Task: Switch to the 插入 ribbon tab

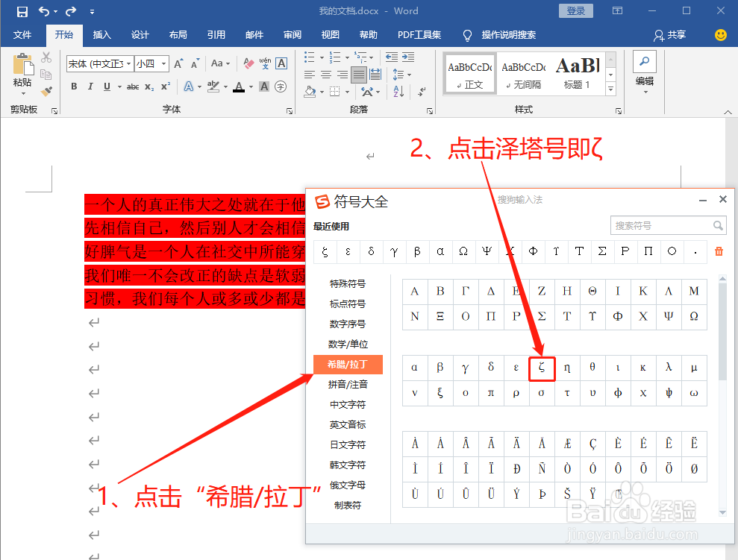Action: coord(101,35)
